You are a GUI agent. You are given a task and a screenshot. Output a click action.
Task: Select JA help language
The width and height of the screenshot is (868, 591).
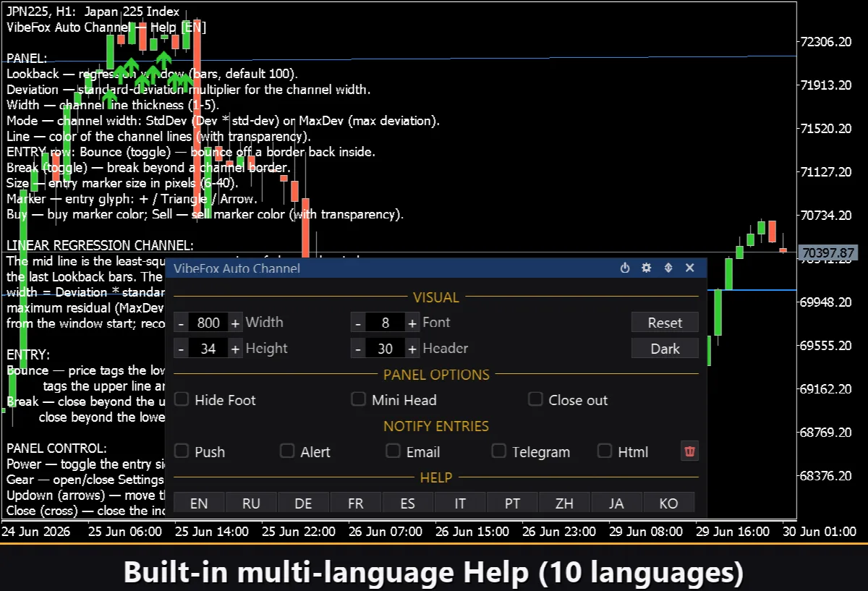(616, 503)
